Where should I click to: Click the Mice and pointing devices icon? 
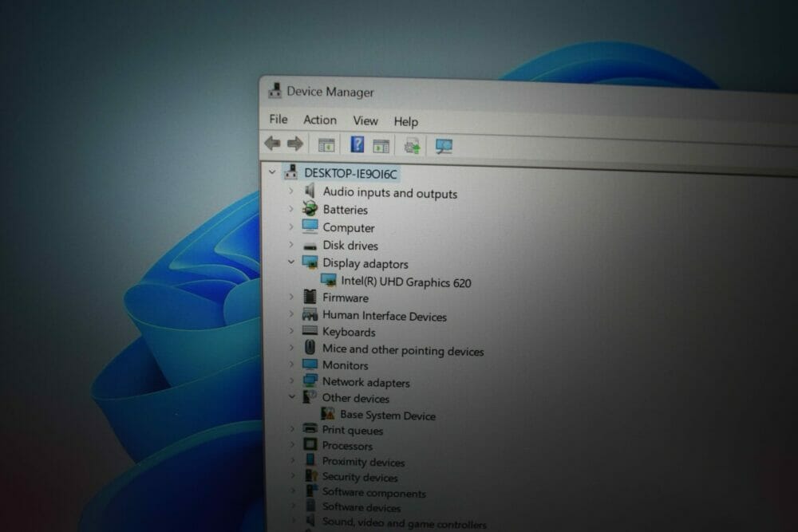click(x=310, y=348)
